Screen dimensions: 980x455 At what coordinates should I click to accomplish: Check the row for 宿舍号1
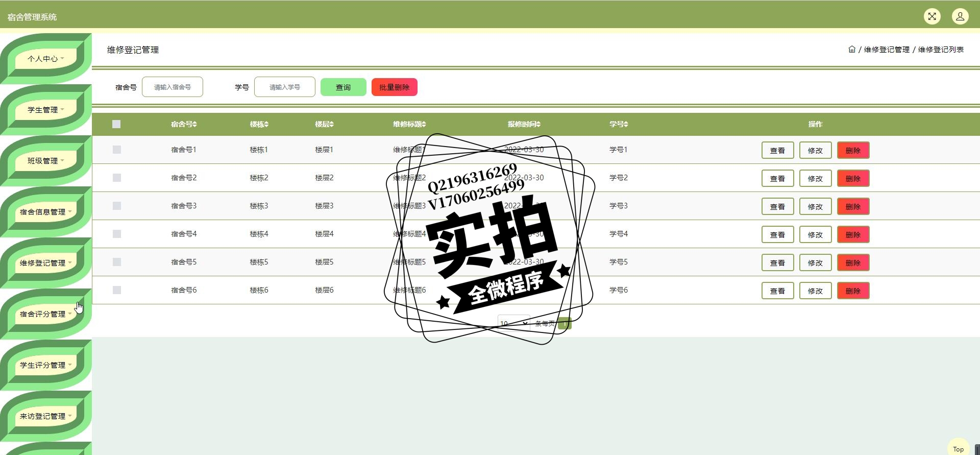[x=117, y=150]
